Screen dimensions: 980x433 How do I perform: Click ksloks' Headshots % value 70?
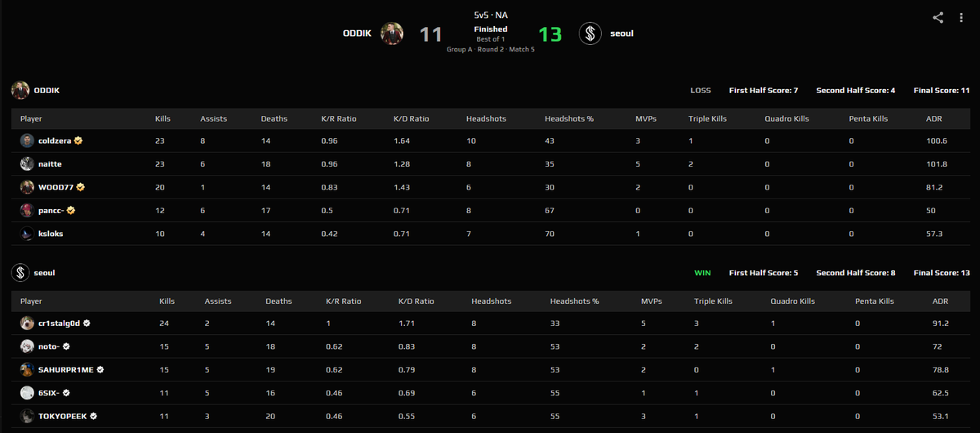[x=549, y=234]
